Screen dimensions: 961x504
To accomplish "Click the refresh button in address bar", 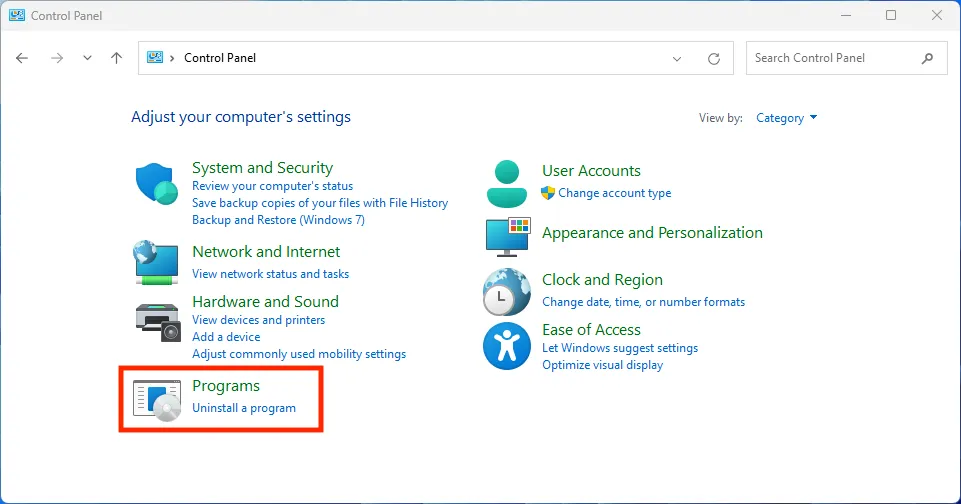I will pos(714,58).
